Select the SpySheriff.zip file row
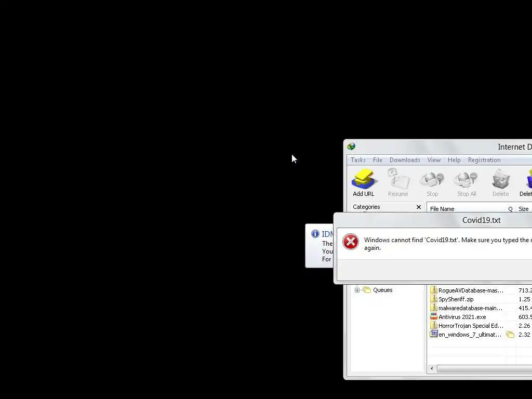Viewport: 532px width, 399px height. tap(480, 299)
